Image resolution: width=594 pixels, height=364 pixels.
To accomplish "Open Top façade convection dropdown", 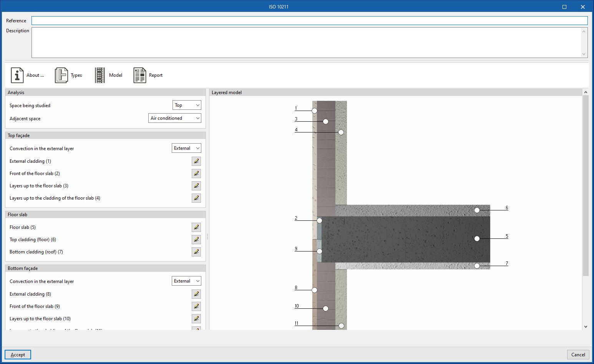I will [x=186, y=148].
